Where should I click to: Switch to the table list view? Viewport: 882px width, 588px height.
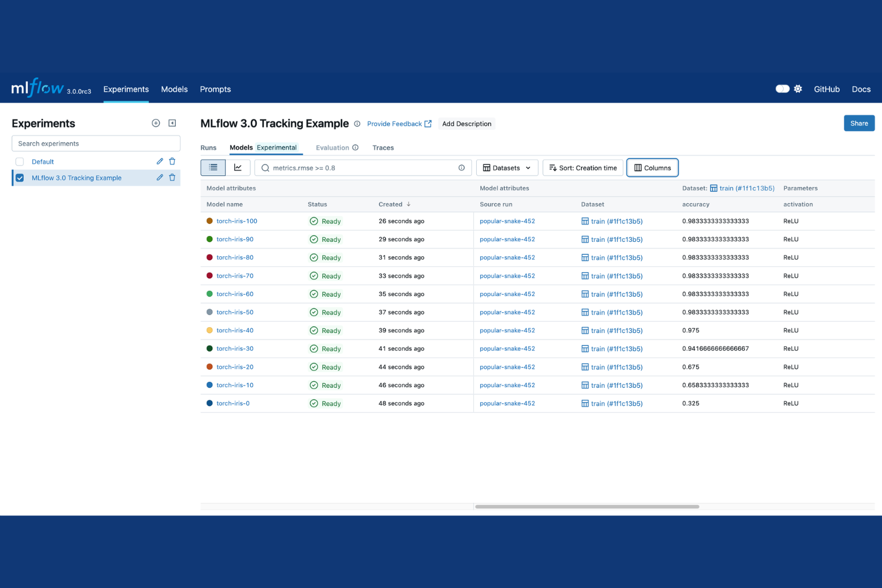pyautogui.click(x=213, y=167)
